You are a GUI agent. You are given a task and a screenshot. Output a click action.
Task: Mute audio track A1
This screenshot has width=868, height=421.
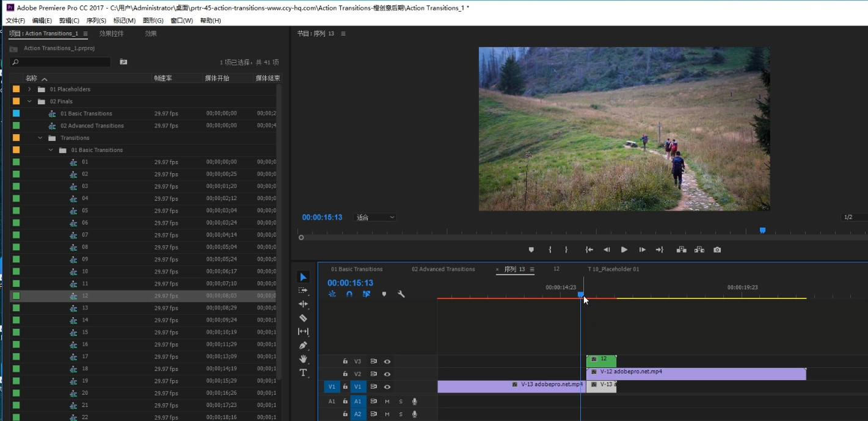point(387,401)
